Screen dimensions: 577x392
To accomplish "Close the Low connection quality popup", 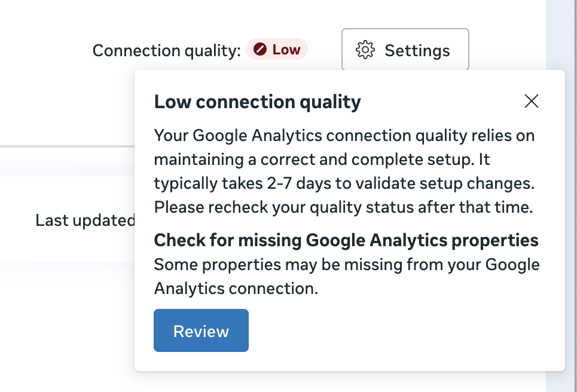I will (x=532, y=101).
